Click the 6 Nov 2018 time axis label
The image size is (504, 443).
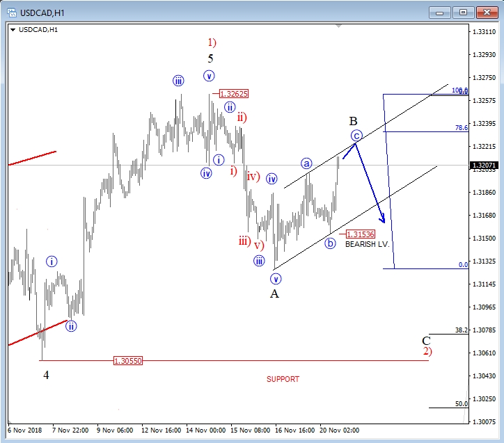coord(25,430)
